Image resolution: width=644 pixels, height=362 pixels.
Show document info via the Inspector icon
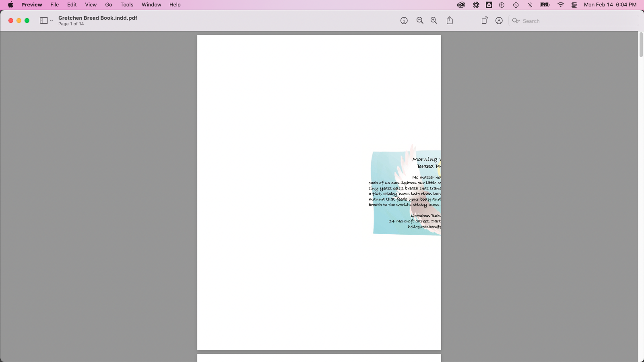pyautogui.click(x=404, y=20)
